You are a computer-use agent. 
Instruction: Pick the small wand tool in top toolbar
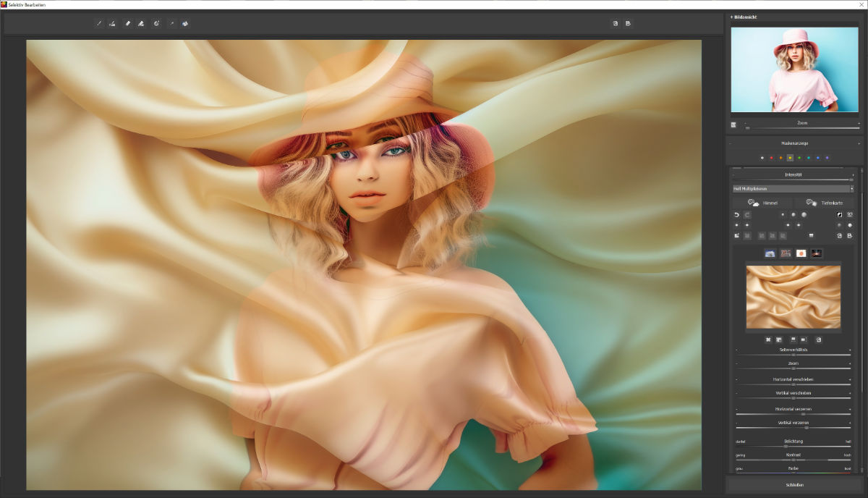tap(172, 23)
